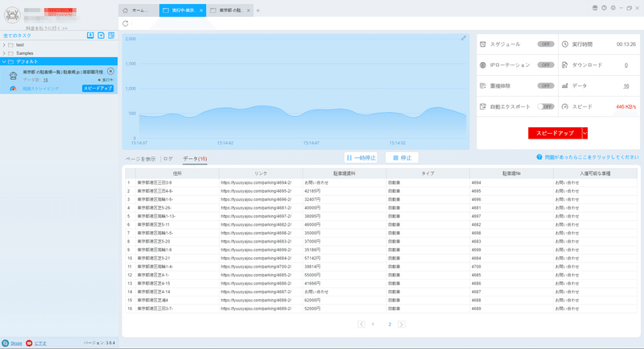Expand the Samples folder
Screen dimensions: 644x349
coord(4,53)
